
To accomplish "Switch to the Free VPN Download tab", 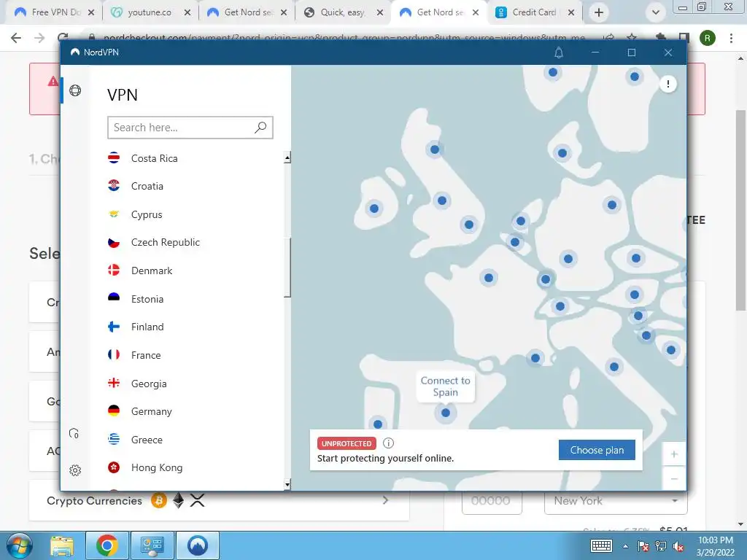I will click(54, 12).
